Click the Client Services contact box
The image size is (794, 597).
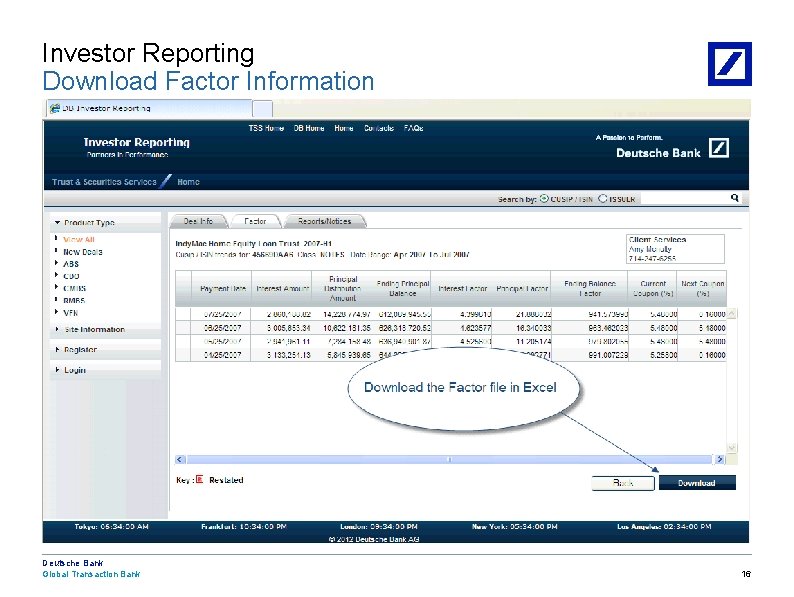(x=675, y=249)
